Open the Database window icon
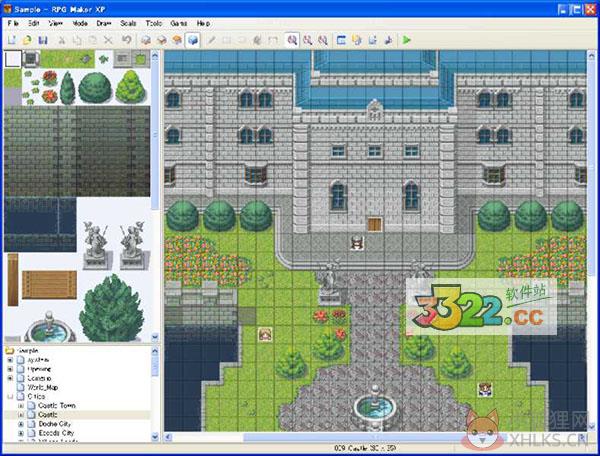Screen dimensions: 600x456 coord(341,40)
